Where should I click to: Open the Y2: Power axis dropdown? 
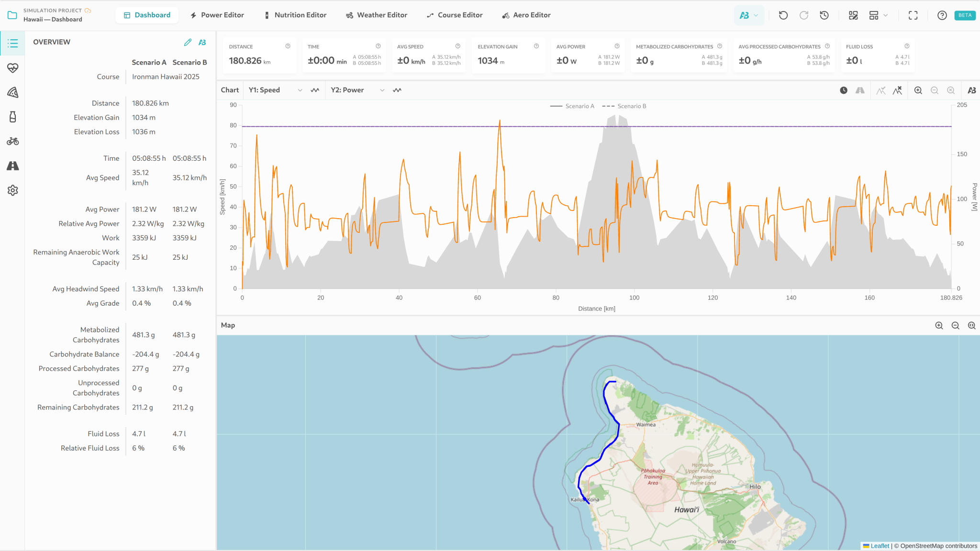coord(358,90)
